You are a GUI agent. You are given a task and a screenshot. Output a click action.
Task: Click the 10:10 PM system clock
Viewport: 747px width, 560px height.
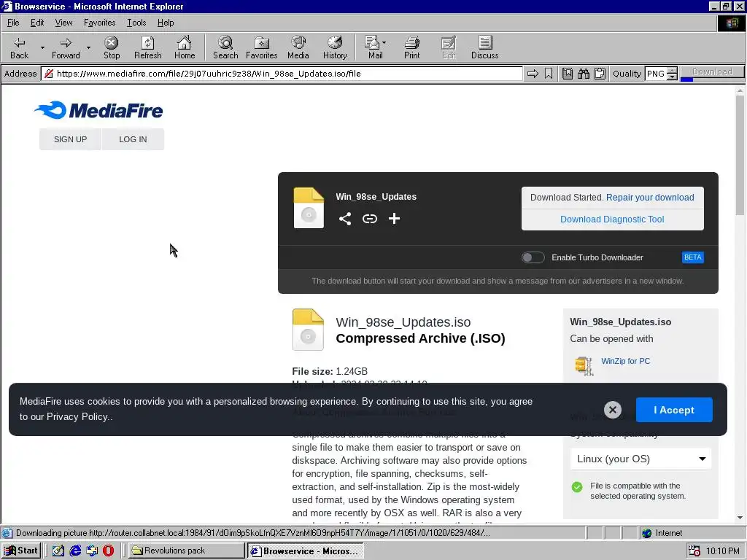(723, 551)
